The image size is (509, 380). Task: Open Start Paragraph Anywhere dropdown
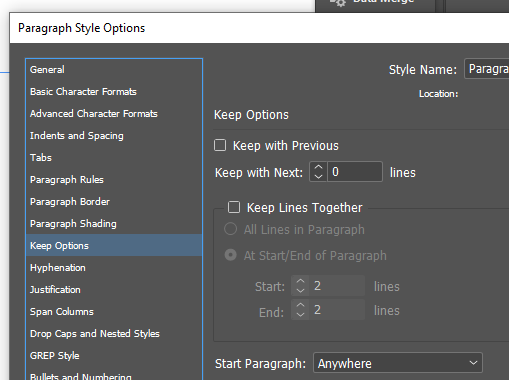click(x=398, y=363)
